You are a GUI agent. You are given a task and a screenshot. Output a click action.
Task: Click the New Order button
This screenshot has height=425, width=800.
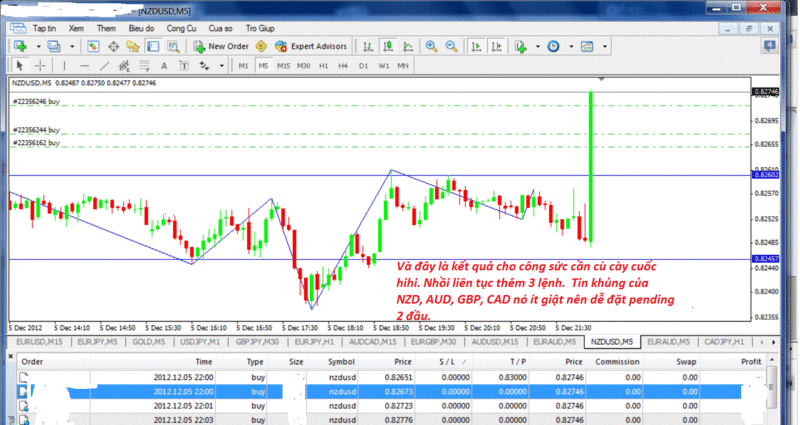pyautogui.click(x=221, y=46)
